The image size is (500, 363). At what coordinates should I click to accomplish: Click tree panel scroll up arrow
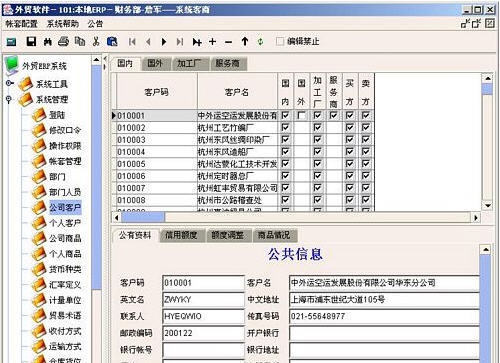[x=96, y=60]
